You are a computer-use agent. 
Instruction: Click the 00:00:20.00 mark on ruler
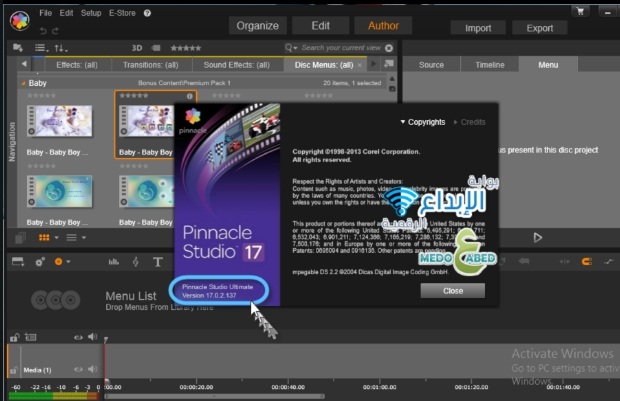tap(196, 387)
